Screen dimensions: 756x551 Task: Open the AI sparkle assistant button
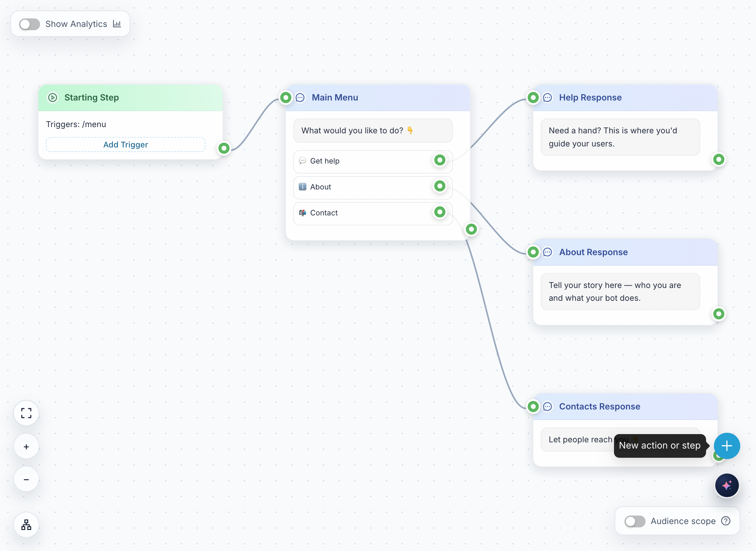(x=727, y=485)
